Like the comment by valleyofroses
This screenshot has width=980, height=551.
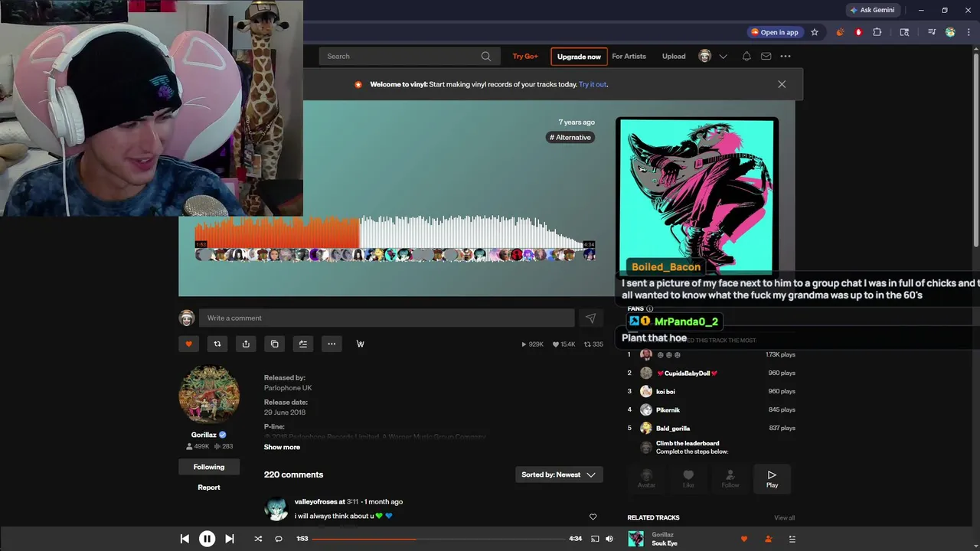[x=593, y=517]
